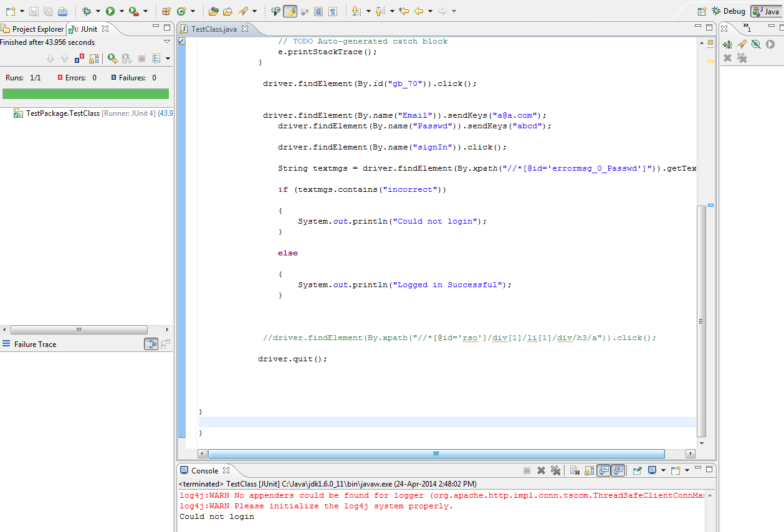Click the Open Console icon

point(675,471)
